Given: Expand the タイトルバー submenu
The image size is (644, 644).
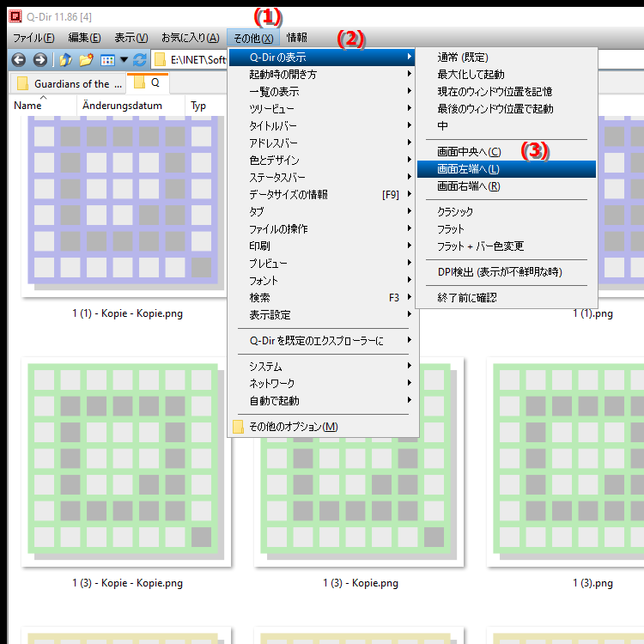Looking at the screenshot, I should click(322, 125).
